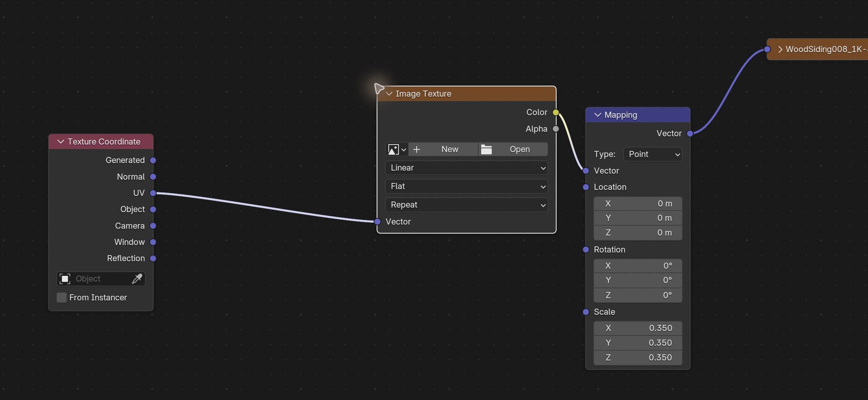Click the Mapping Rotation input socket
868x400 pixels.
coord(586,250)
